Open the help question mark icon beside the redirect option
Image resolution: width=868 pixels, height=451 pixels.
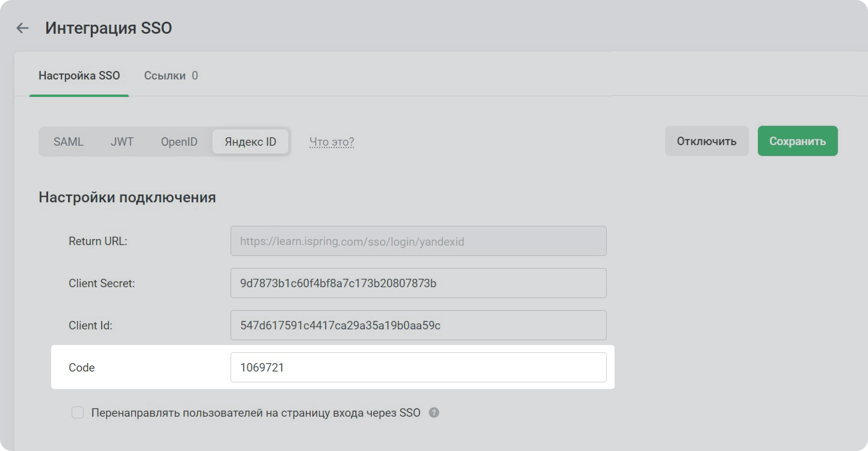coord(434,412)
